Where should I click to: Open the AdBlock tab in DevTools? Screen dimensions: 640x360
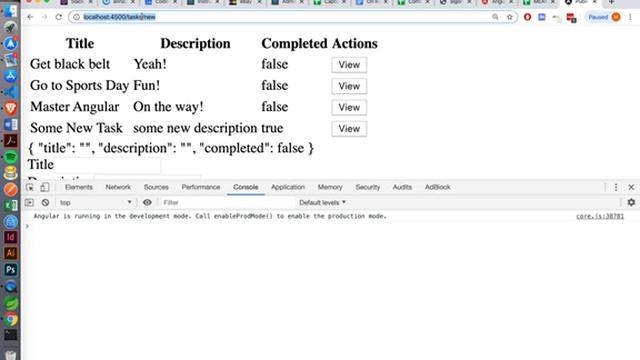coord(438,187)
